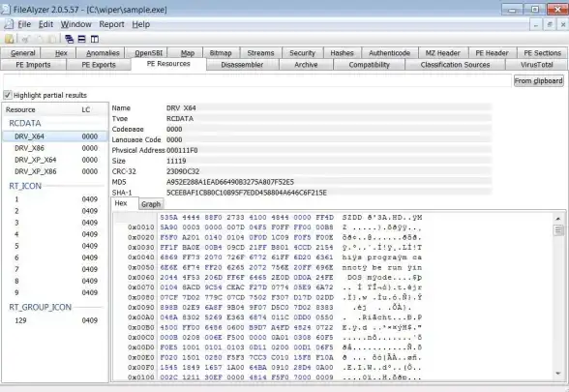
Task: Click the FileAlyzer title bar app icon
Action: 6,10
